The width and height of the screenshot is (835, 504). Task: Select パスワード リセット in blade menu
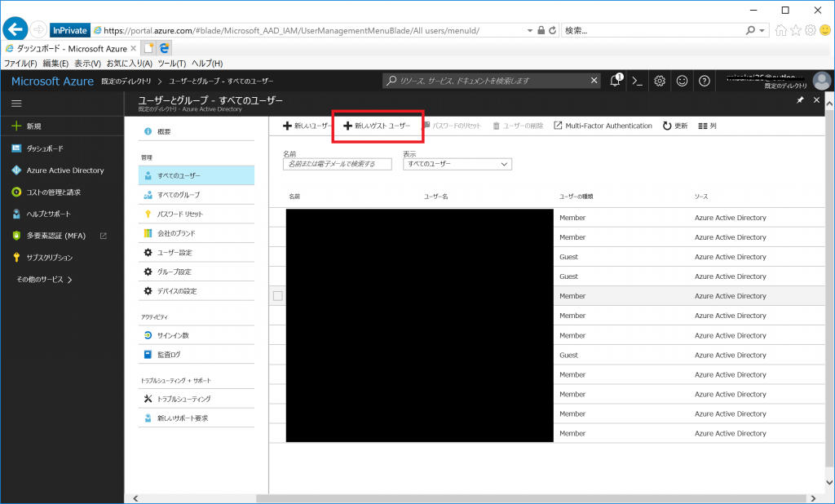[x=196, y=214]
